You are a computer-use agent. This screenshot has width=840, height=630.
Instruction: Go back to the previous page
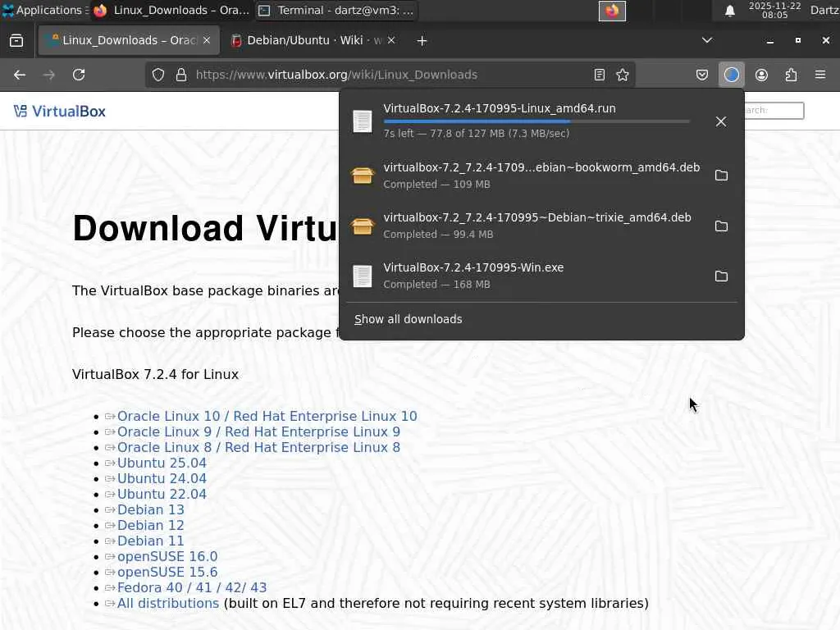coord(20,75)
